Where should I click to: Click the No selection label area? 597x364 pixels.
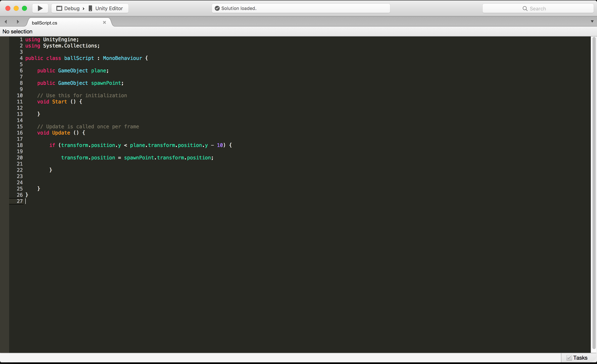coord(17,31)
